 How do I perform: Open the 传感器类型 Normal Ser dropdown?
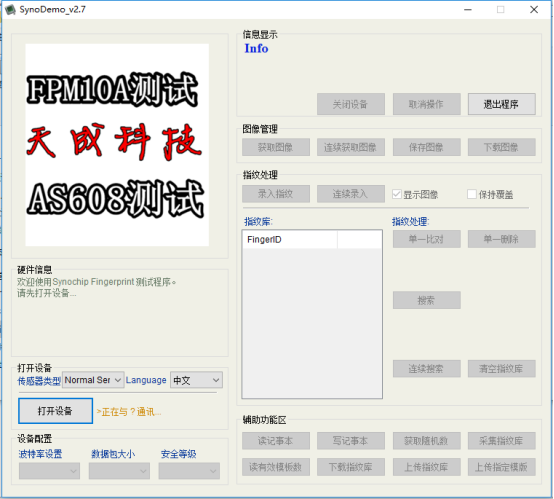point(93,380)
